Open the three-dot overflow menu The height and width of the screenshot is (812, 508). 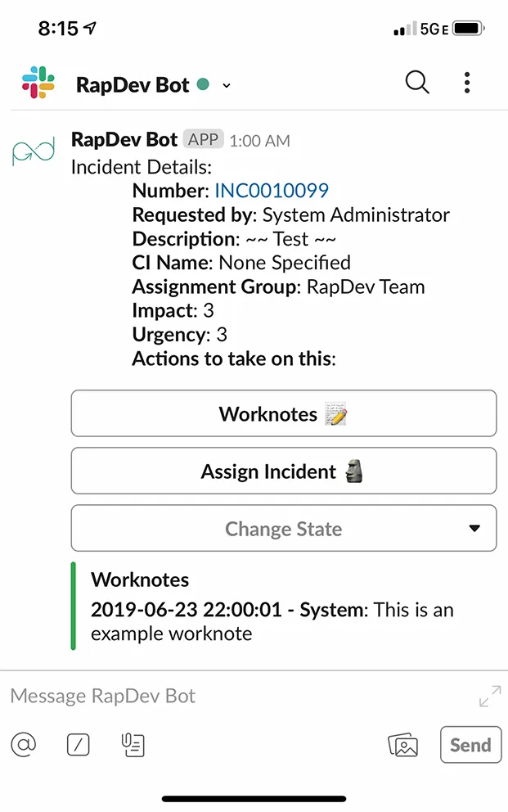[467, 83]
